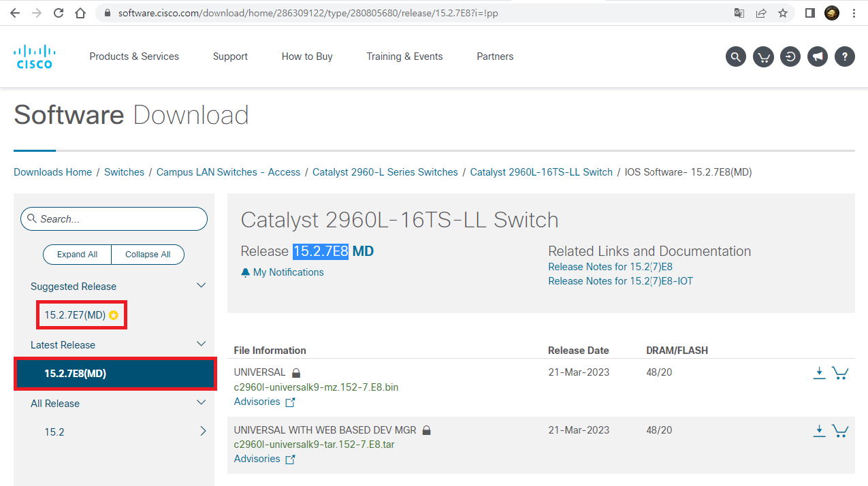Collapse the All Release section
The width and height of the screenshot is (868, 486).
click(201, 403)
